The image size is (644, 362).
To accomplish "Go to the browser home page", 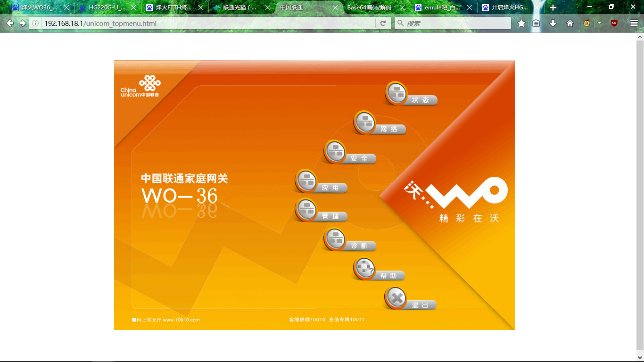I will click(x=570, y=23).
